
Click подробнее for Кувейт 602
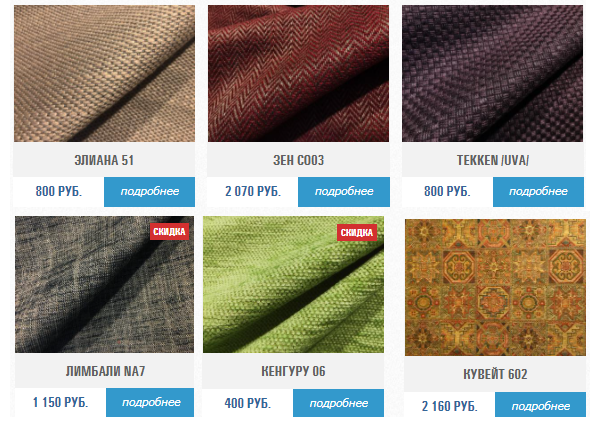pyautogui.click(x=540, y=405)
